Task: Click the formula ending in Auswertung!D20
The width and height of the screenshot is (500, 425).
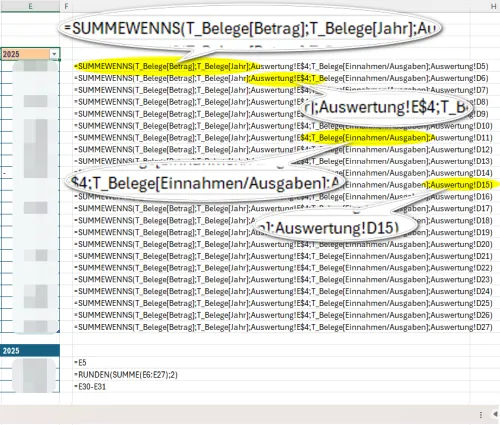Action: [x=283, y=244]
